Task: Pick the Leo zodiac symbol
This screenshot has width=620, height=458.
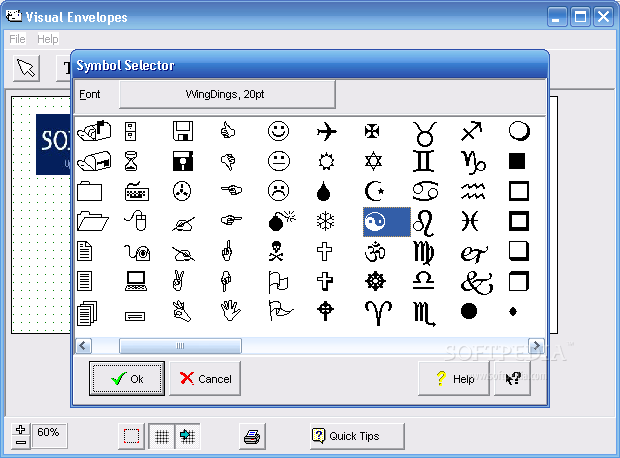Action: pos(424,223)
